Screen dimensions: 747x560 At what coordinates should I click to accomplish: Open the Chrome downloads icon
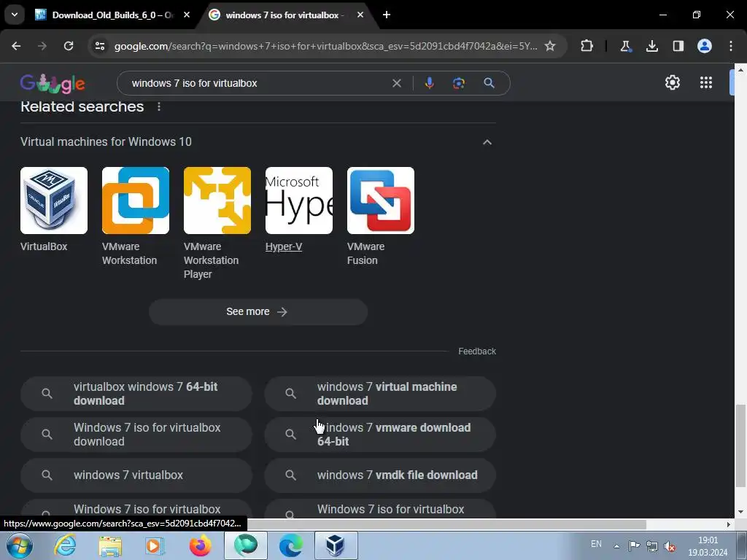coord(651,46)
